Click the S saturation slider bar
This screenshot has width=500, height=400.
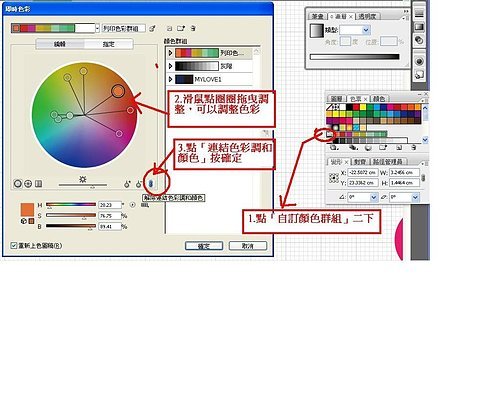[x=71, y=215]
